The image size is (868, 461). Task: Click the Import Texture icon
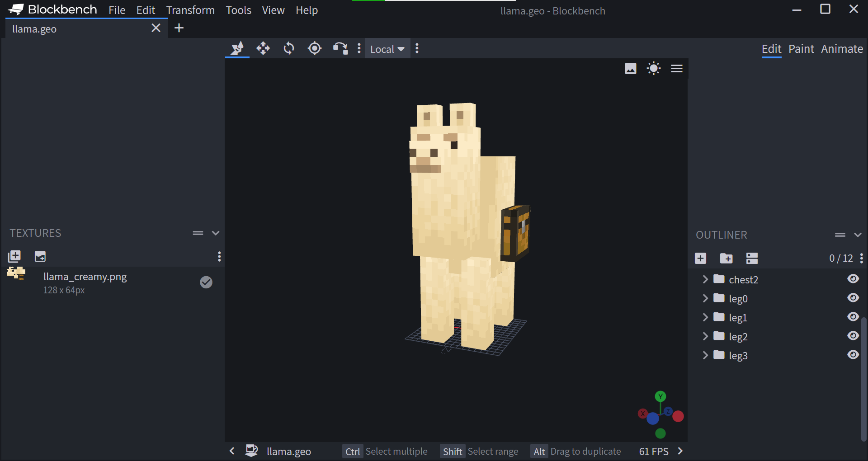point(14,256)
